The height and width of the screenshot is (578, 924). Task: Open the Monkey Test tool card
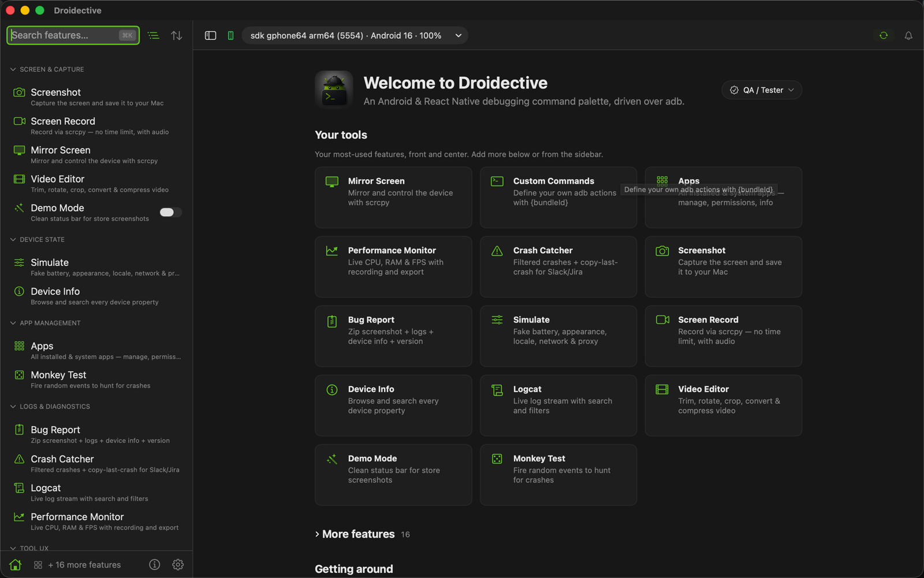coord(558,475)
